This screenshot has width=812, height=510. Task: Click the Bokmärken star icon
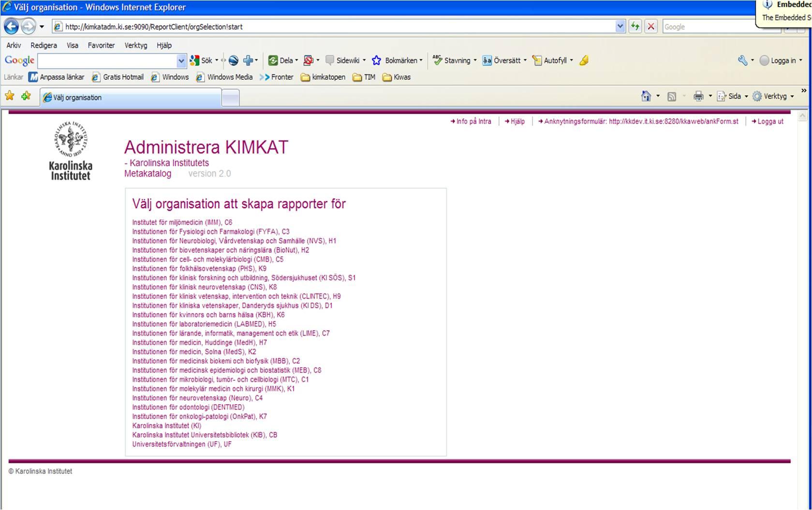pyautogui.click(x=376, y=60)
